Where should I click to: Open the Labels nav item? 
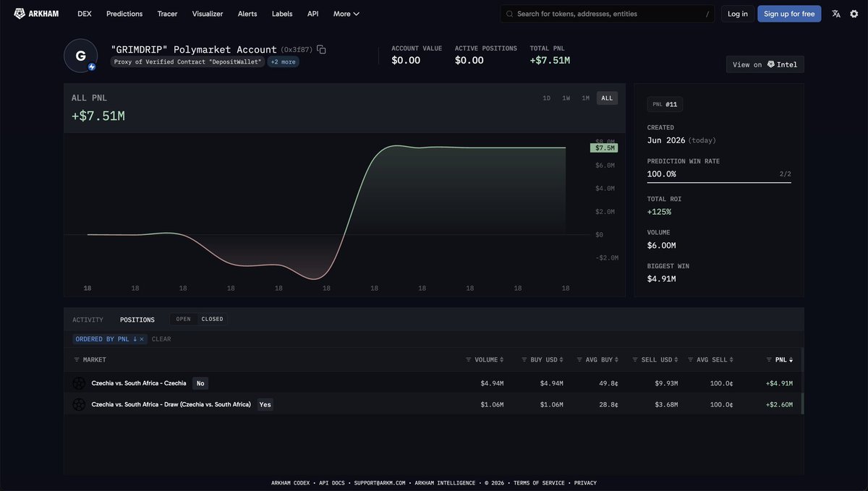282,14
